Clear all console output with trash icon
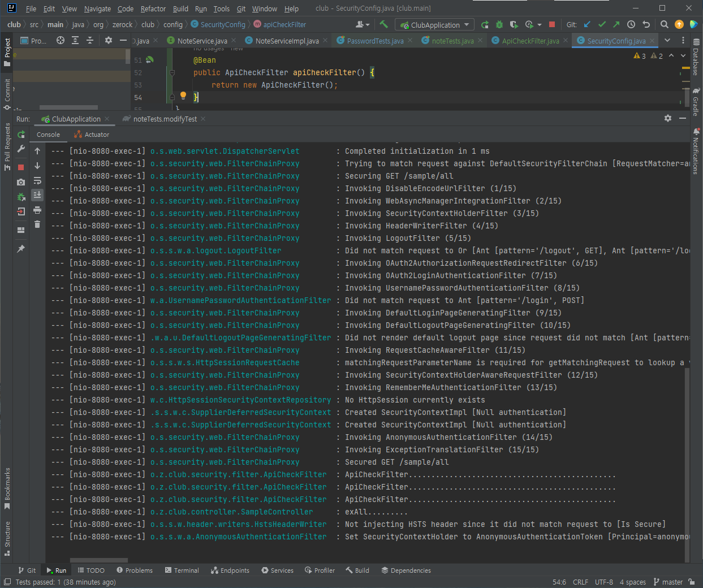This screenshot has height=588, width=703. [x=37, y=224]
